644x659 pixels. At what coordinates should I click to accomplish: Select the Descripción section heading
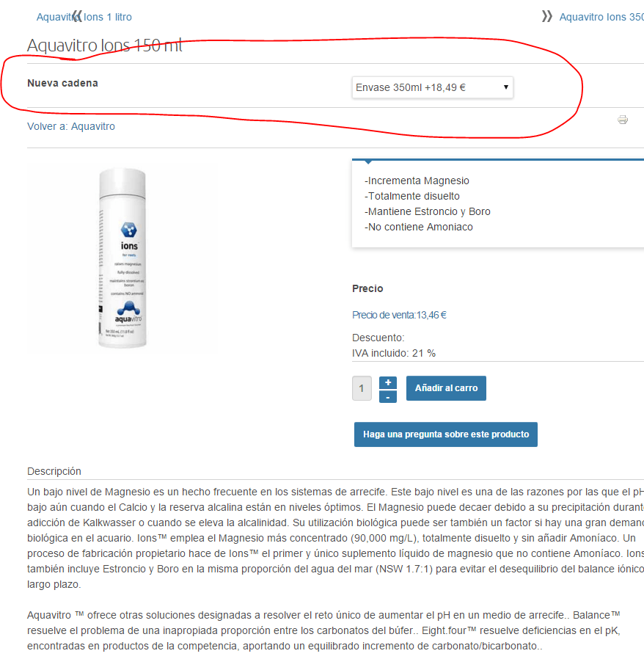click(x=54, y=471)
